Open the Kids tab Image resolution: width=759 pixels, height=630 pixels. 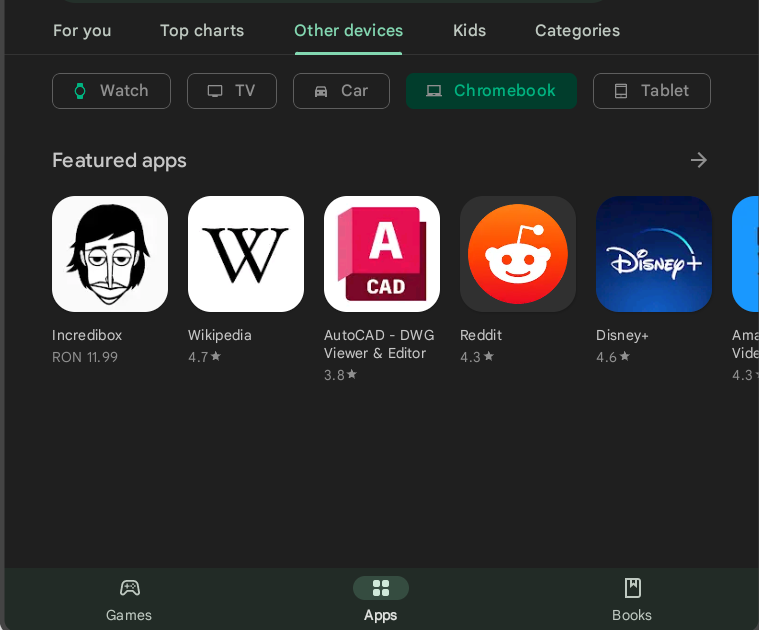(x=469, y=31)
